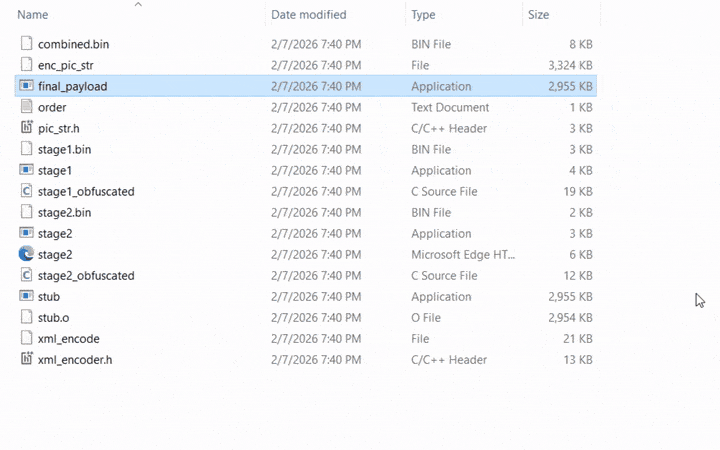Select the stage1.bin file name
The height and width of the screenshot is (450, 720).
point(64,149)
